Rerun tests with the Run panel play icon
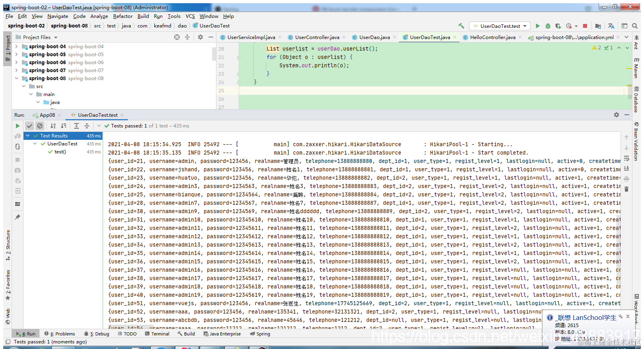644x349 pixels. pos(18,126)
